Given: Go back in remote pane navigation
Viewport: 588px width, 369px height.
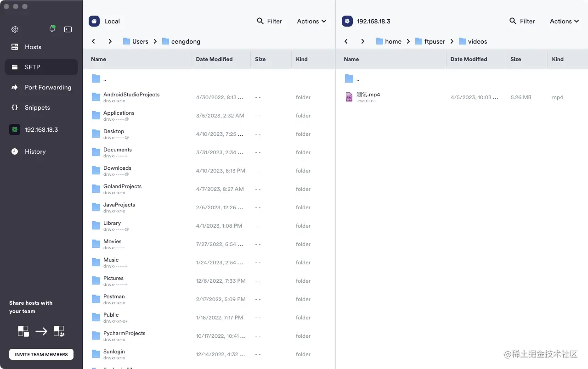Looking at the screenshot, I should pyautogui.click(x=346, y=41).
